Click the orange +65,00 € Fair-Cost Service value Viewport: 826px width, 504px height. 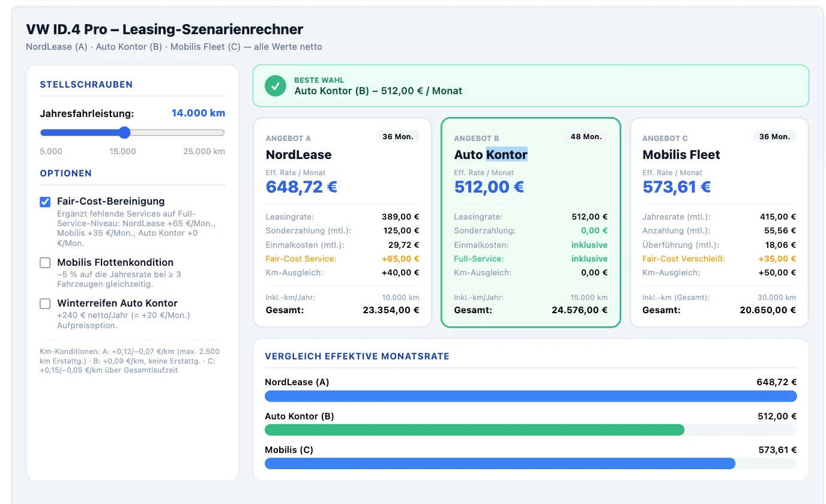[x=400, y=259]
